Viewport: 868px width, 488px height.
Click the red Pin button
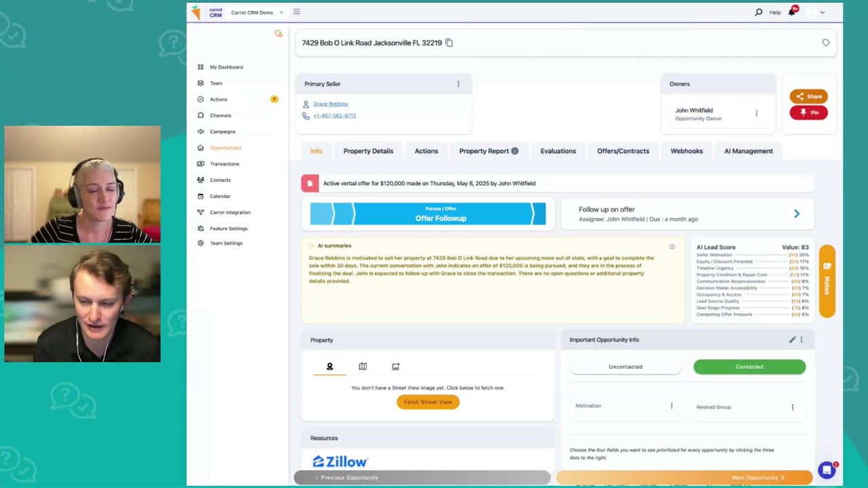click(808, 113)
